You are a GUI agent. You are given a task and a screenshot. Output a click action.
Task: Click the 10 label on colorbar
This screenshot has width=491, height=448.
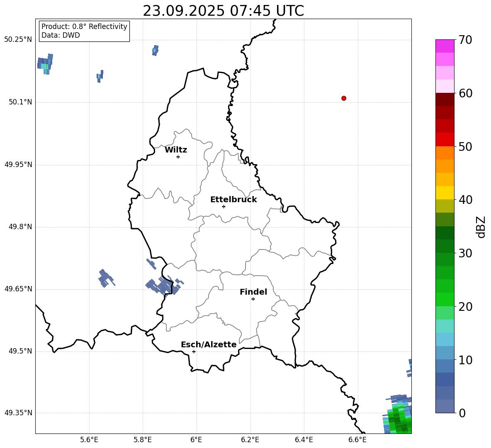click(x=465, y=360)
